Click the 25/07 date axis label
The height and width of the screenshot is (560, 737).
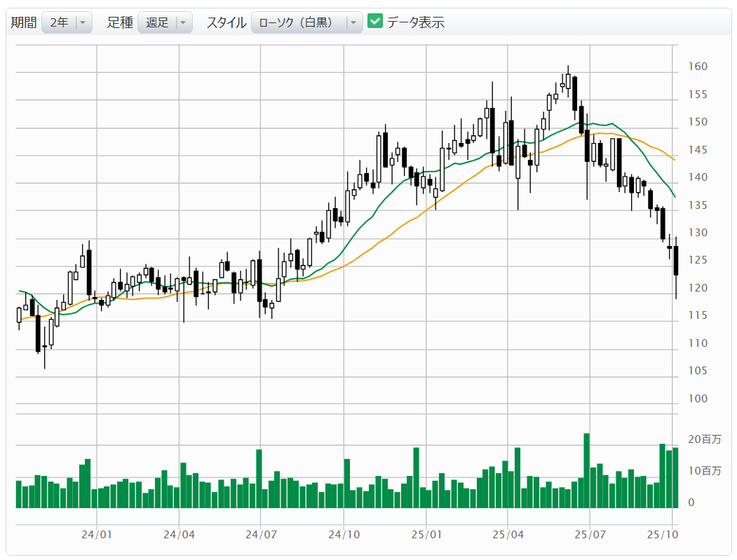(x=590, y=535)
